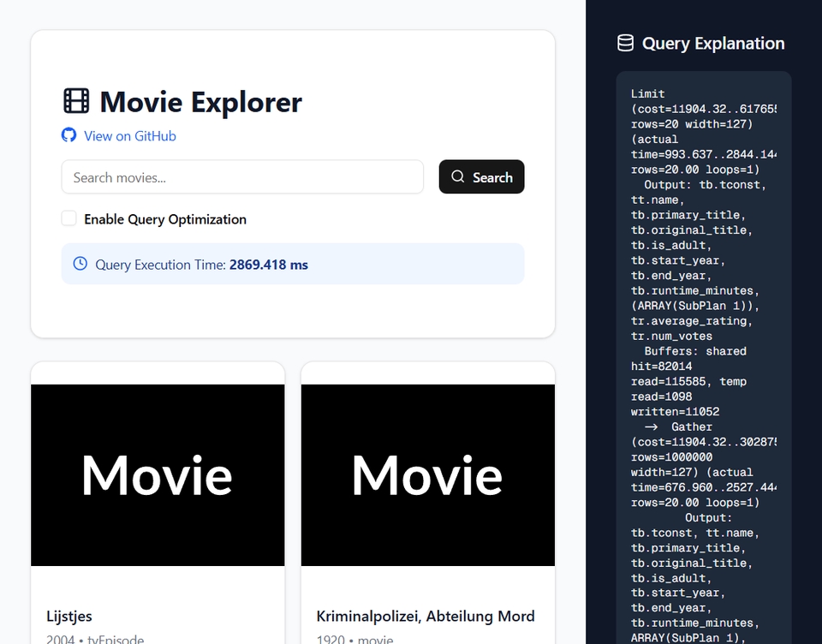The height and width of the screenshot is (644, 822).
Task: Click the hit=82014 buffer value
Action: [662, 367]
